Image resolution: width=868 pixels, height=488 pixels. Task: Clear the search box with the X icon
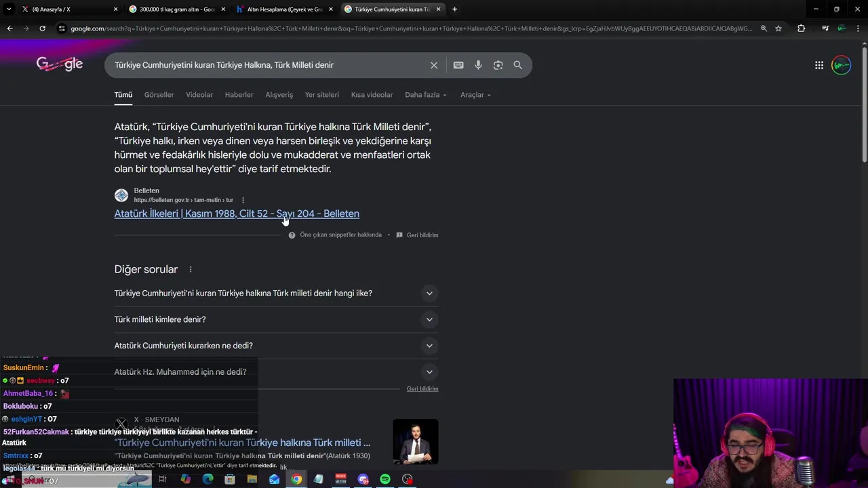(434, 65)
